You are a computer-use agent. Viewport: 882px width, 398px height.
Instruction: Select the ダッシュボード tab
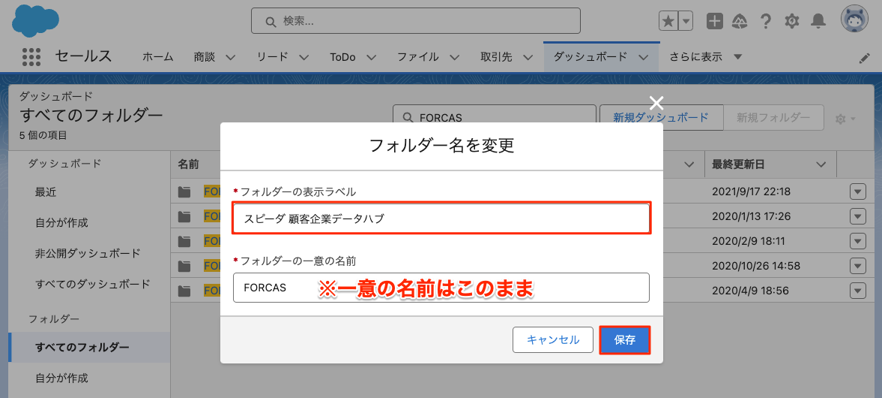point(590,57)
